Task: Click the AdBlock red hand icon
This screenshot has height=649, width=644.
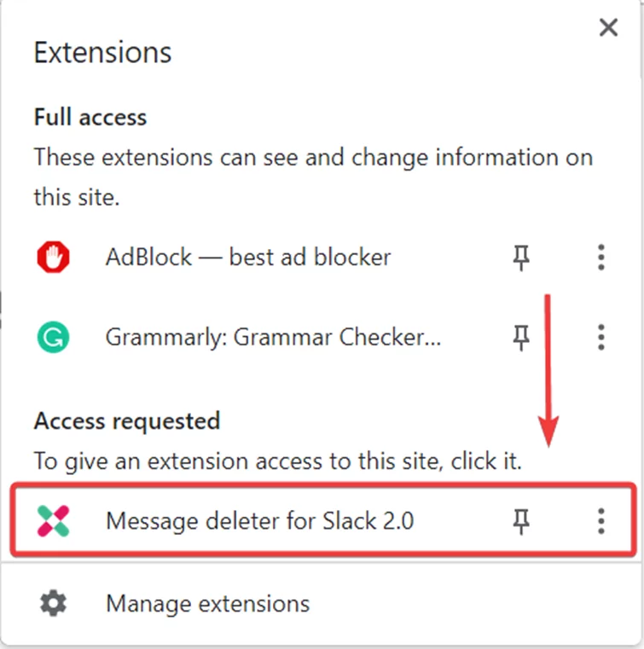Action: coord(53,257)
